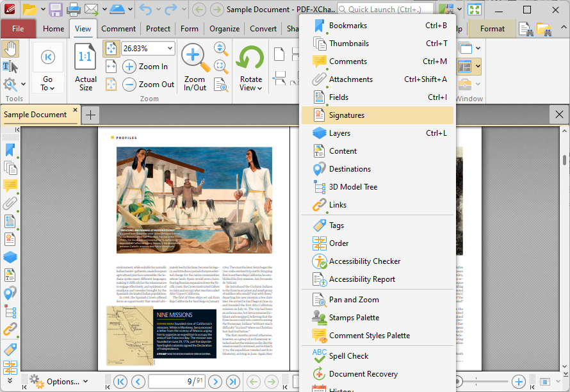570x392 pixels.
Task: Go to next page in bottom bar
Action: (x=216, y=382)
